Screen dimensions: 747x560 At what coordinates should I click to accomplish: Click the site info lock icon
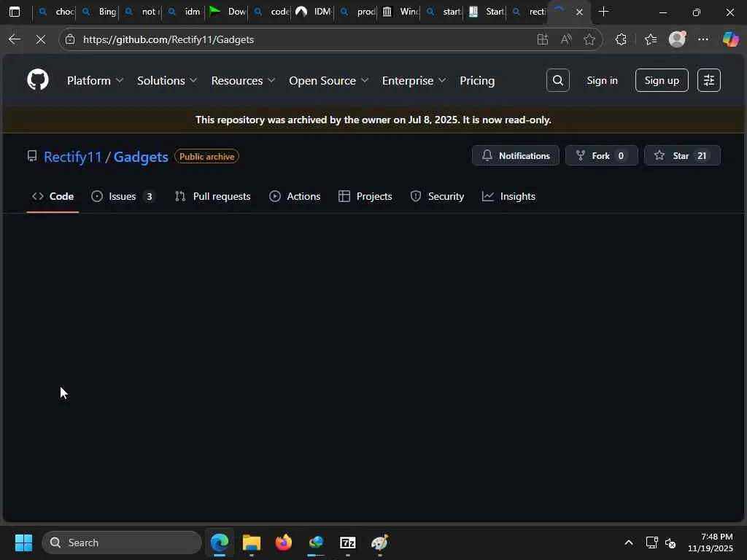tap(70, 39)
